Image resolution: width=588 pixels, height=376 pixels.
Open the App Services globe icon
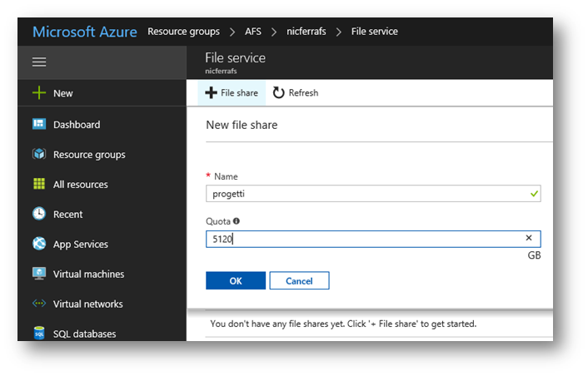click(x=39, y=244)
